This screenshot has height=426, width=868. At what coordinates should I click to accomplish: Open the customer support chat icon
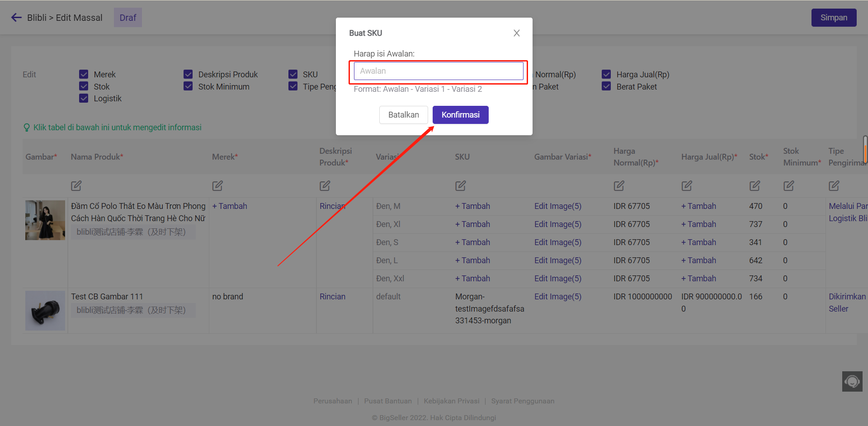[852, 381]
